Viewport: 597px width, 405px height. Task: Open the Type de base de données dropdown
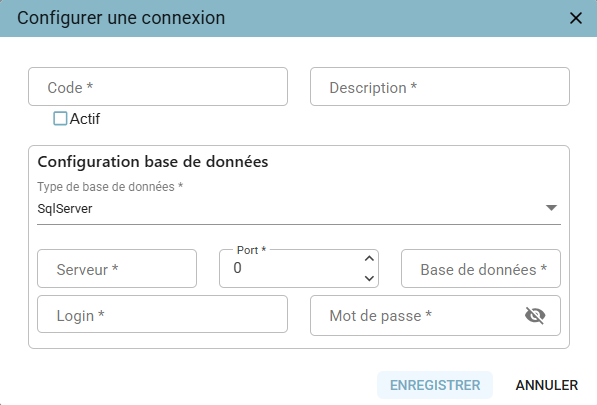pos(299,208)
